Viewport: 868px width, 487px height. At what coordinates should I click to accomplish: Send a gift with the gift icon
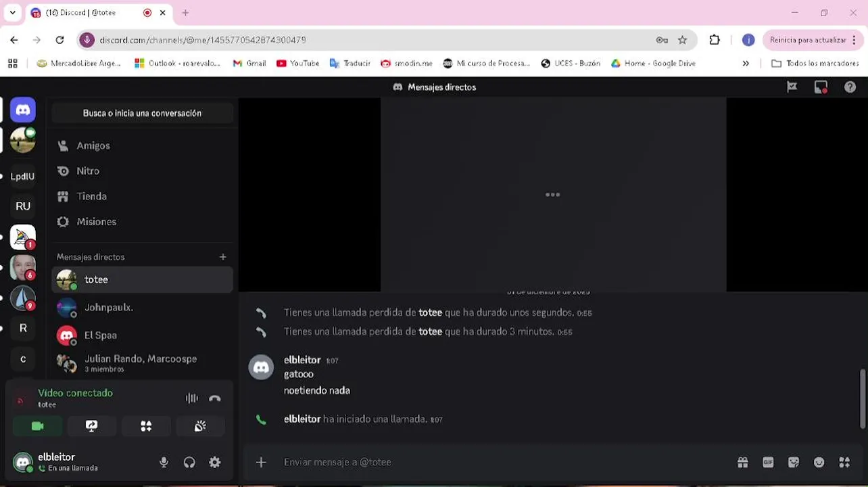743,463
